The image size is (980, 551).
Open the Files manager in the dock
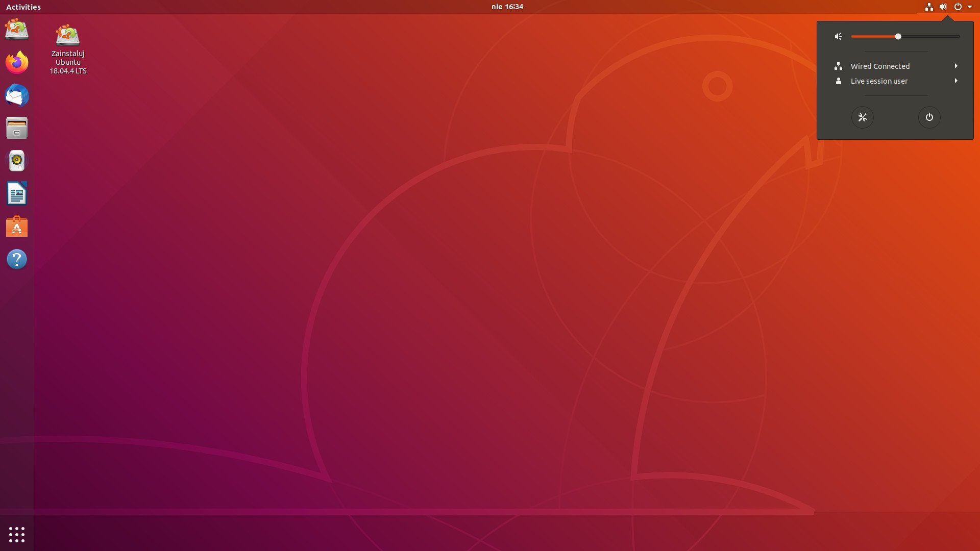pos(17,128)
